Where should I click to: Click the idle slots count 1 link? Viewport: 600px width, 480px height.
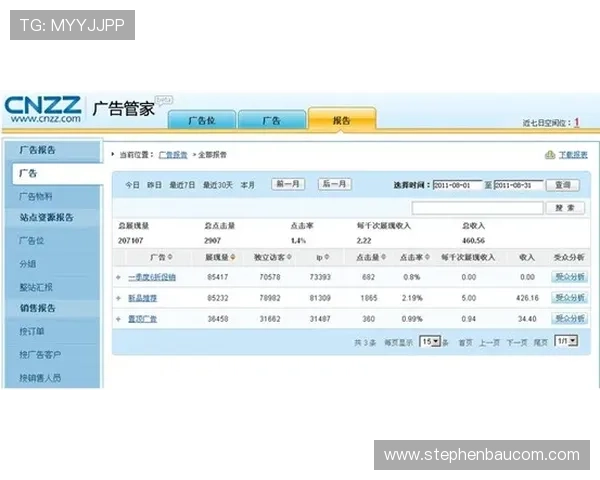(577, 122)
